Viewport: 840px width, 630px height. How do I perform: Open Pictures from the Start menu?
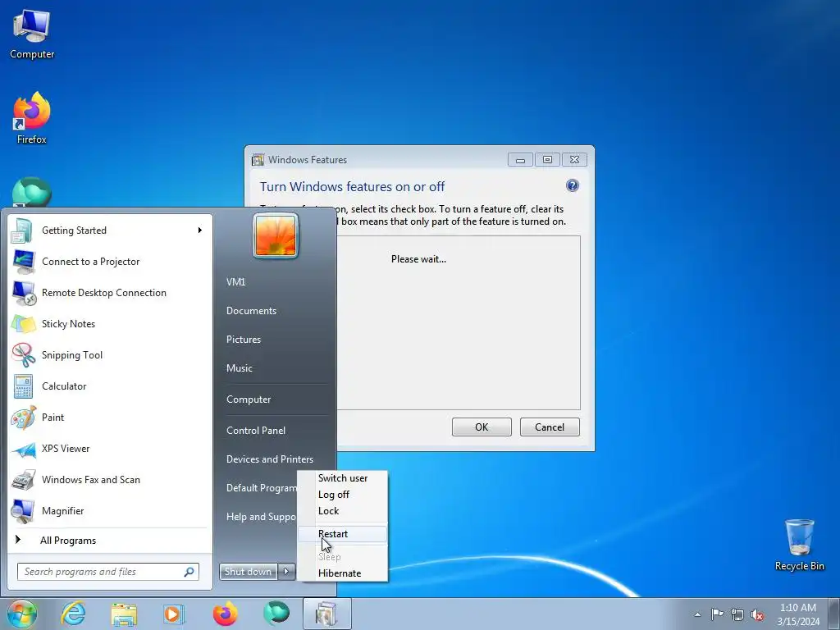click(243, 340)
